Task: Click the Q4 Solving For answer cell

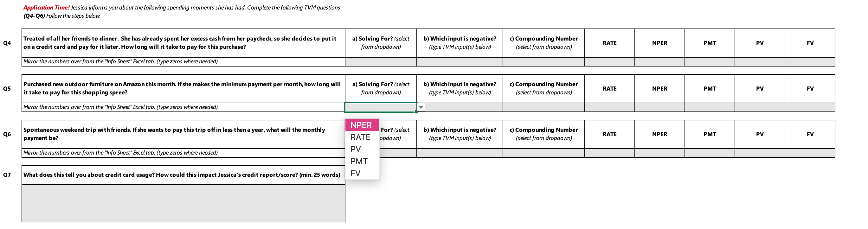Action: (x=381, y=62)
